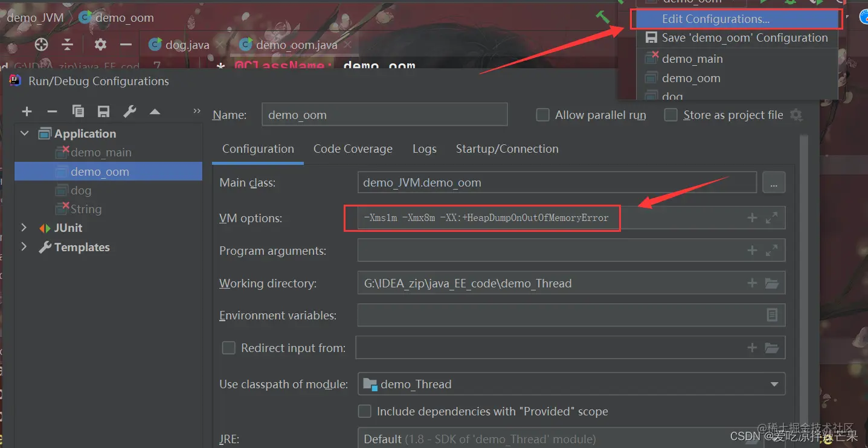Open the dog.java editor tab
The height and width of the screenshot is (448, 868).
(x=187, y=45)
